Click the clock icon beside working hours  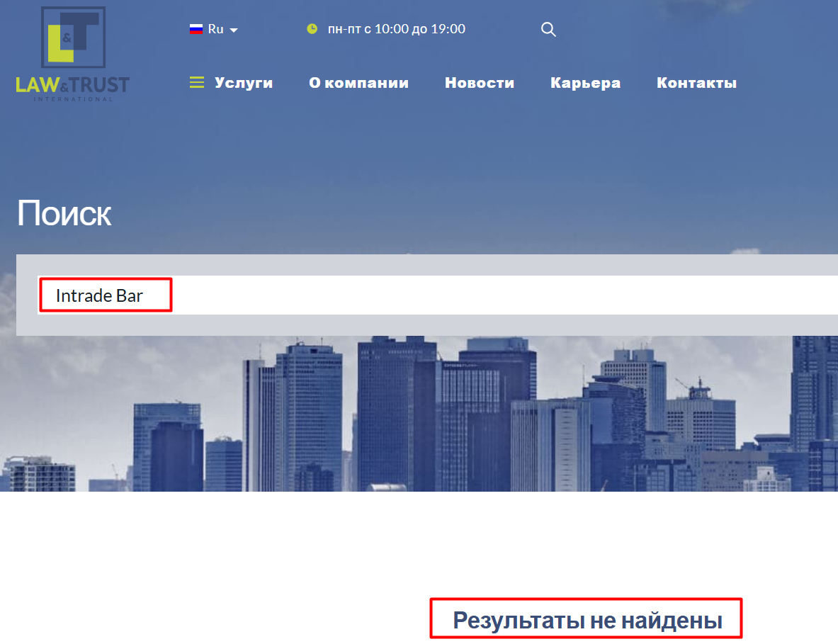coord(312,28)
